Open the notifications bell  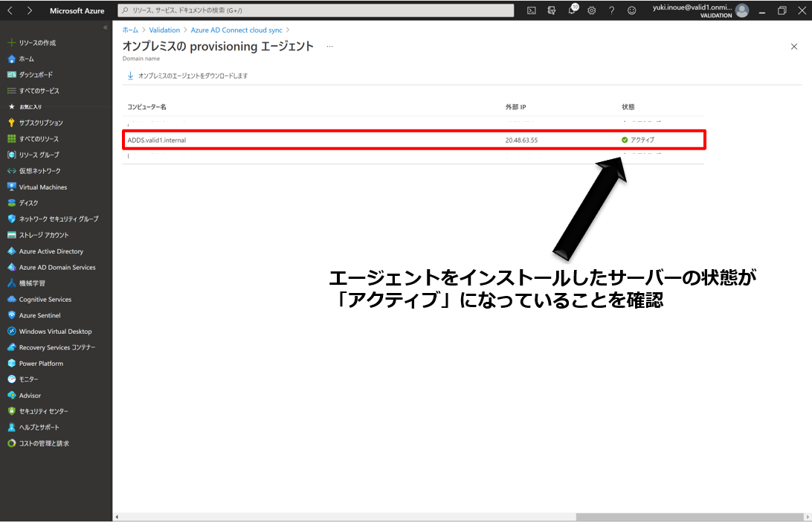572,10
